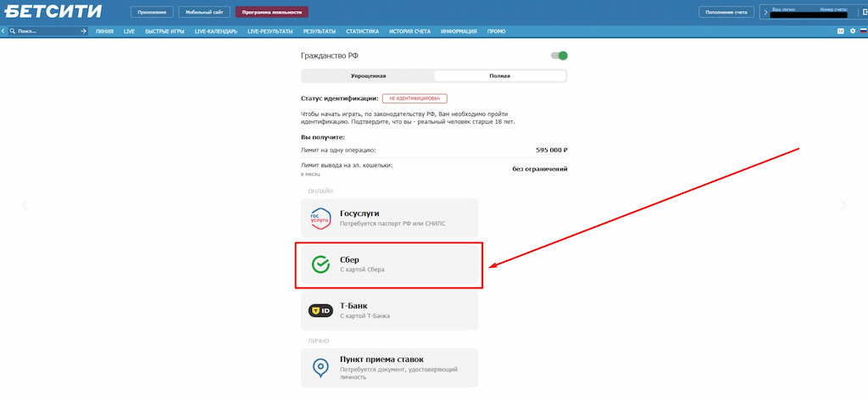Choose Сбер identification option
The image size is (868, 400).
(390, 264)
